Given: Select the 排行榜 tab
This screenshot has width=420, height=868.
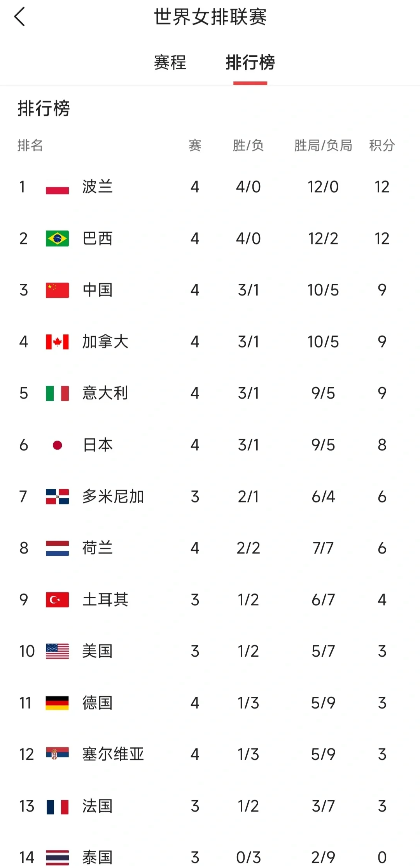Looking at the screenshot, I should 250,62.
